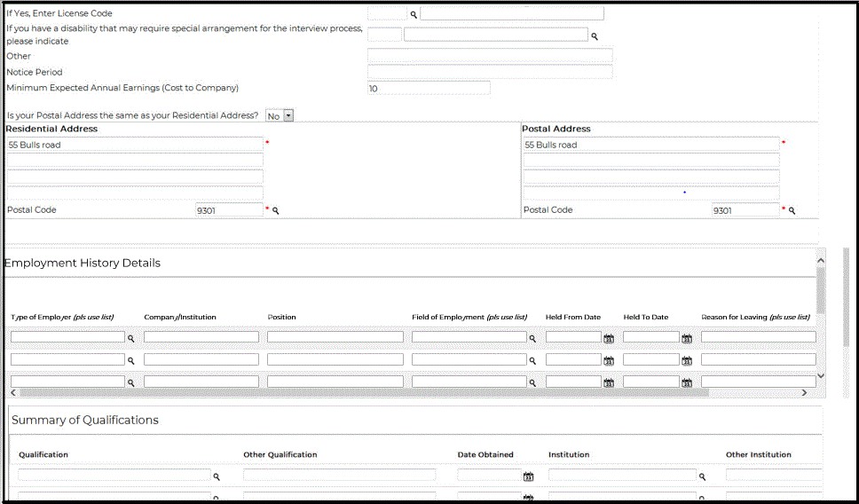
Task: Open Field of Employment lookup in first row
Action: [x=532, y=338]
